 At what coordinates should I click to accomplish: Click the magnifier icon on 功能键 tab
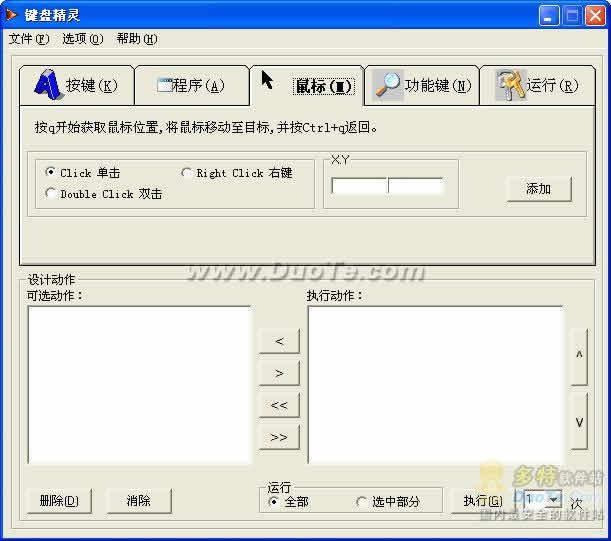(x=388, y=84)
